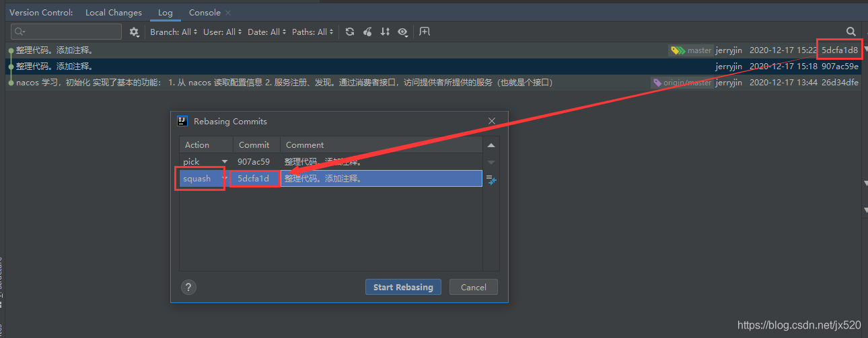
Task: Open the User: All filter
Action: [223, 32]
